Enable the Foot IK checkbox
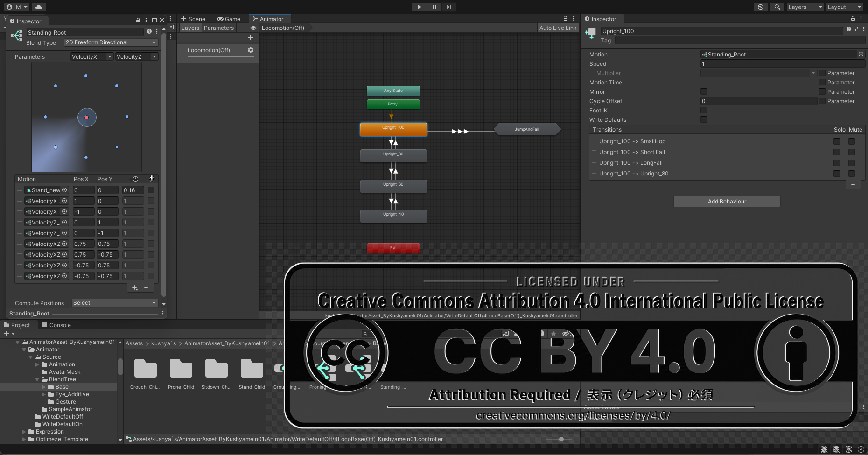868x455 pixels. click(x=704, y=111)
